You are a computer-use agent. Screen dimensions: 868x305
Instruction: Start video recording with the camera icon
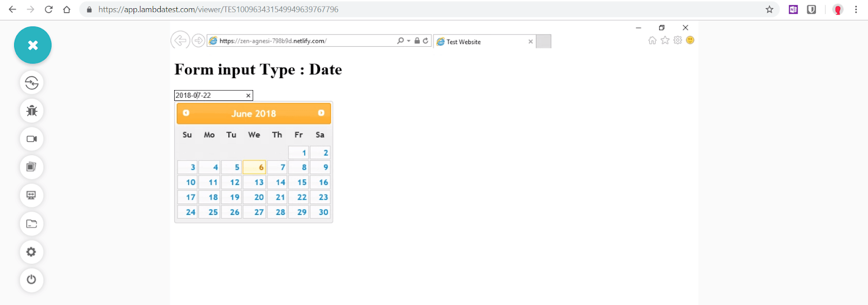[31, 139]
